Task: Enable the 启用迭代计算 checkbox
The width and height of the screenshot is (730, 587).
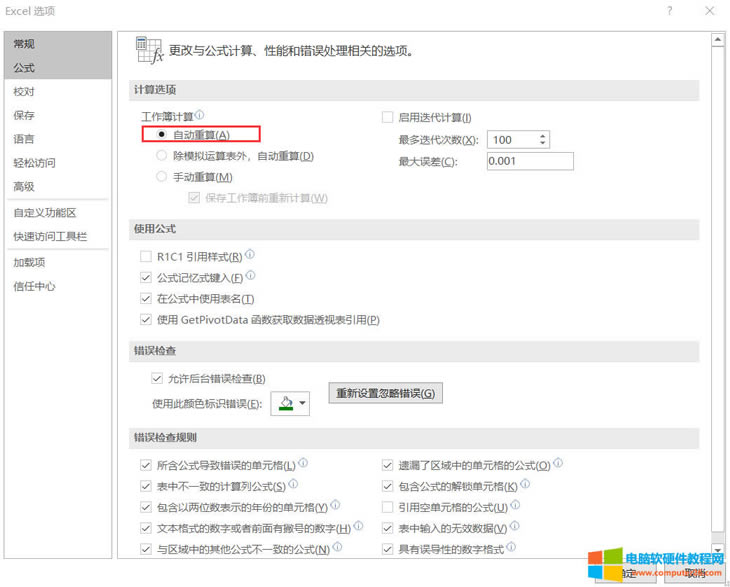Action: click(x=389, y=118)
